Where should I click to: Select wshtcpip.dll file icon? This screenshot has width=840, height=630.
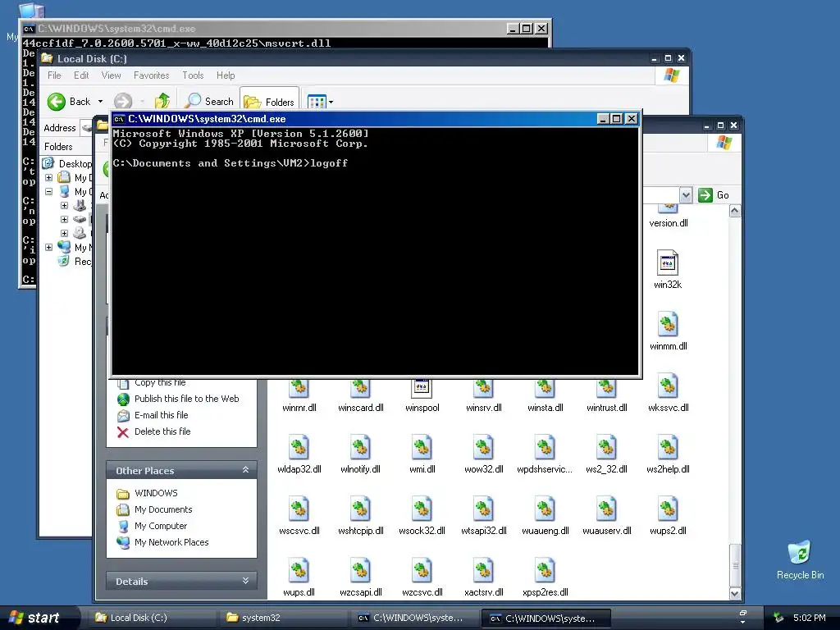click(x=361, y=509)
